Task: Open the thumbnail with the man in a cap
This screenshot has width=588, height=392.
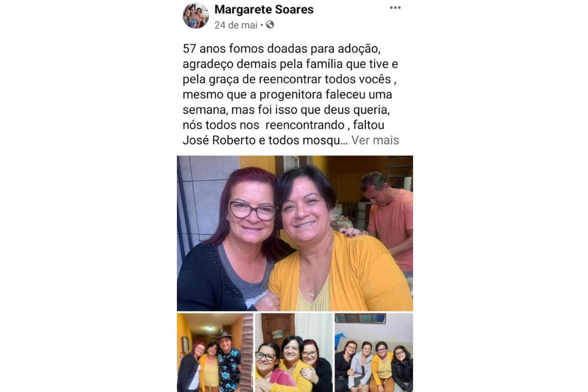Action: click(x=215, y=352)
